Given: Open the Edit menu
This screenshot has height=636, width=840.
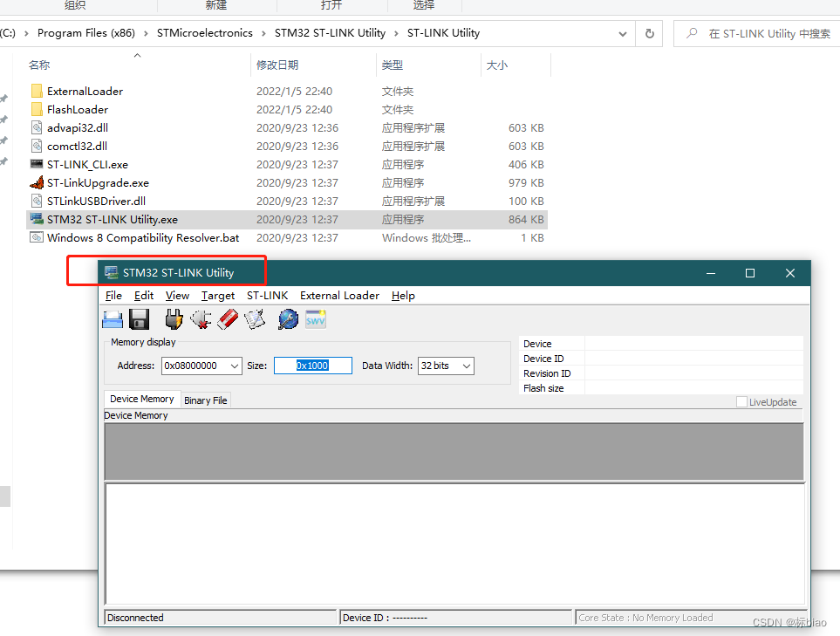Looking at the screenshot, I should (x=144, y=296).
